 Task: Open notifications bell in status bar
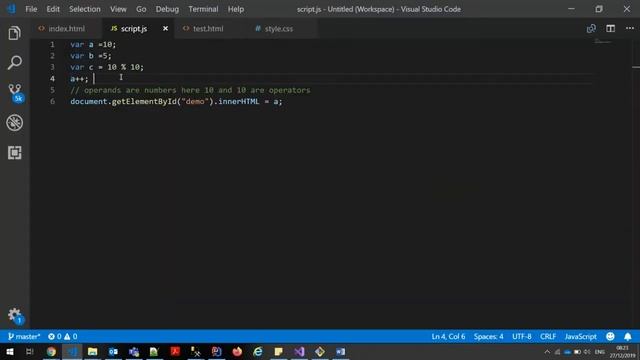(628, 336)
